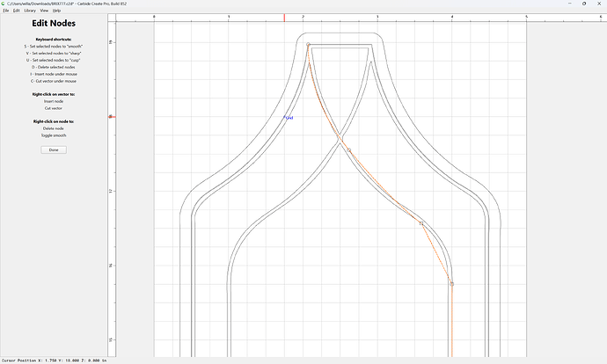Close the Carbide Create window
The width and height of the screenshot is (607, 364).
pyautogui.click(x=599, y=4)
